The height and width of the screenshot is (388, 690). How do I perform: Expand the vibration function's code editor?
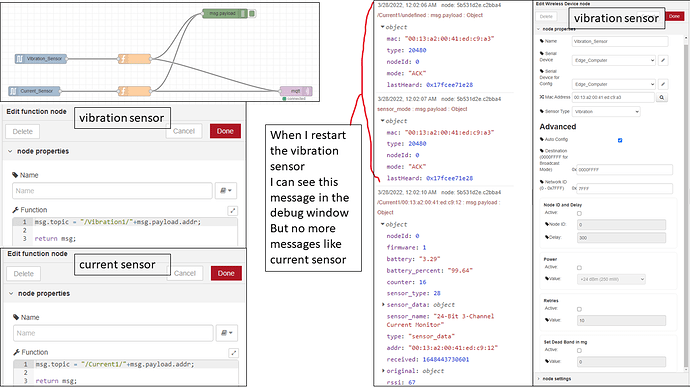[x=233, y=211]
